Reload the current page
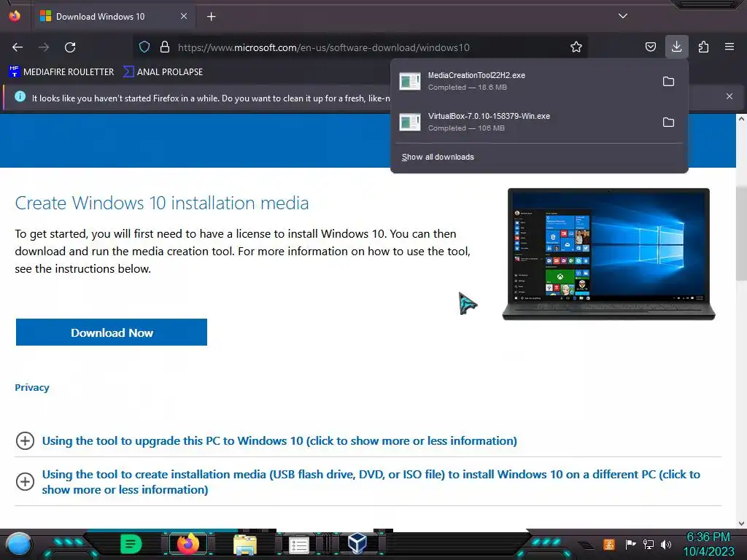 tap(70, 47)
